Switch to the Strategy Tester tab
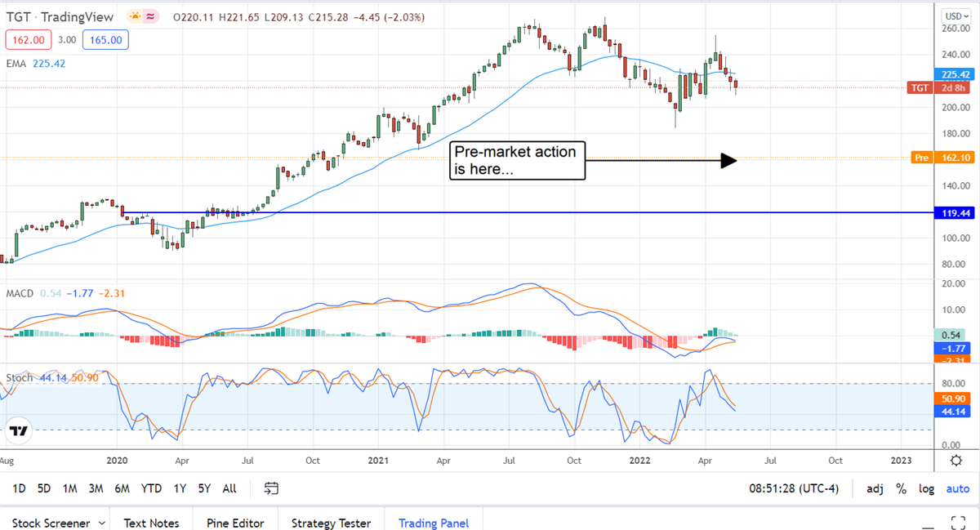 click(331, 523)
